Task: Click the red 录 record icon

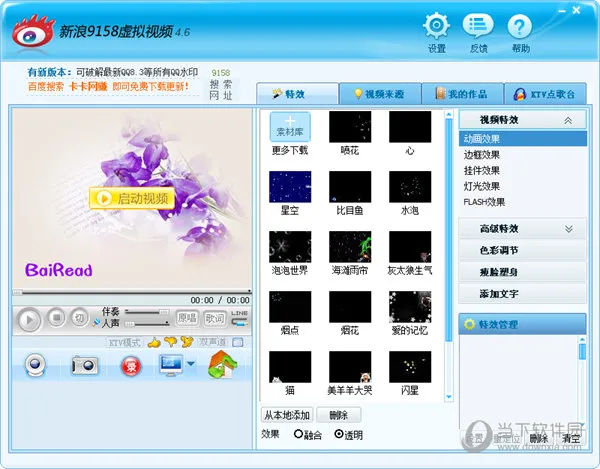Action: point(131,366)
